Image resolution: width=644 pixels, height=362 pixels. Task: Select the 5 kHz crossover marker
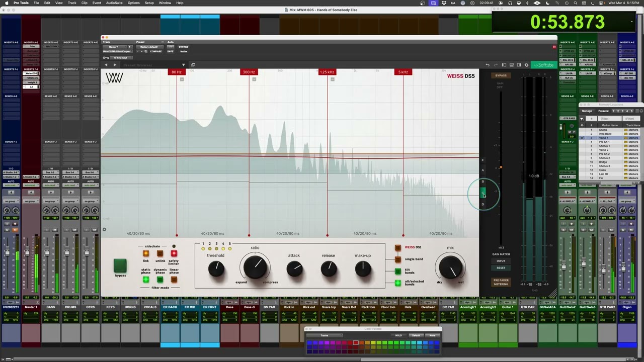coord(403,72)
